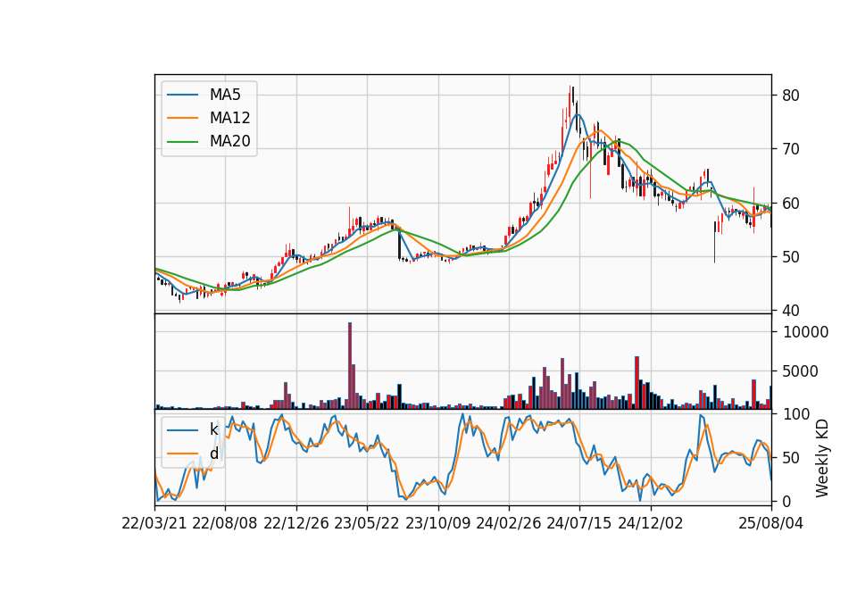Image resolution: width=857 pixels, height=616 pixels.
Task: Click the 23/10/09 date tick label
Action: tap(437, 524)
